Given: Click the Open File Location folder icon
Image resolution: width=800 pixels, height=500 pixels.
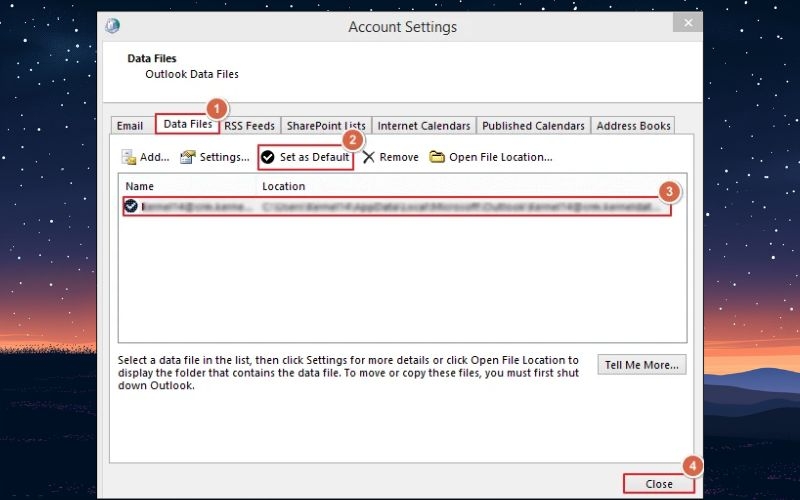Looking at the screenshot, I should (437, 157).
